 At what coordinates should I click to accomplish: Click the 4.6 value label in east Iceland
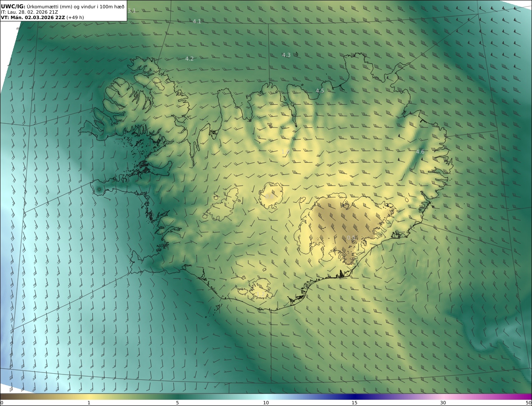(420, 152)
